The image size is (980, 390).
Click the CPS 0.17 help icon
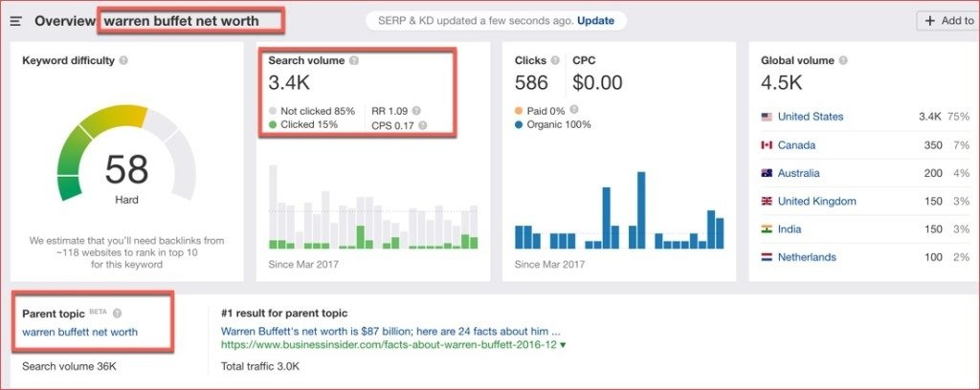tap(422, 125)
